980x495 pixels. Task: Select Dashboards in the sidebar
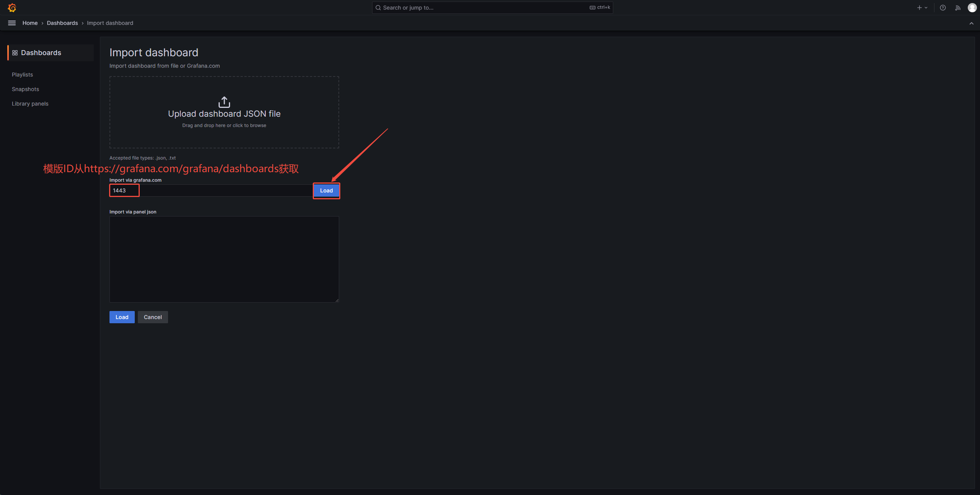[x=51, y=53]
